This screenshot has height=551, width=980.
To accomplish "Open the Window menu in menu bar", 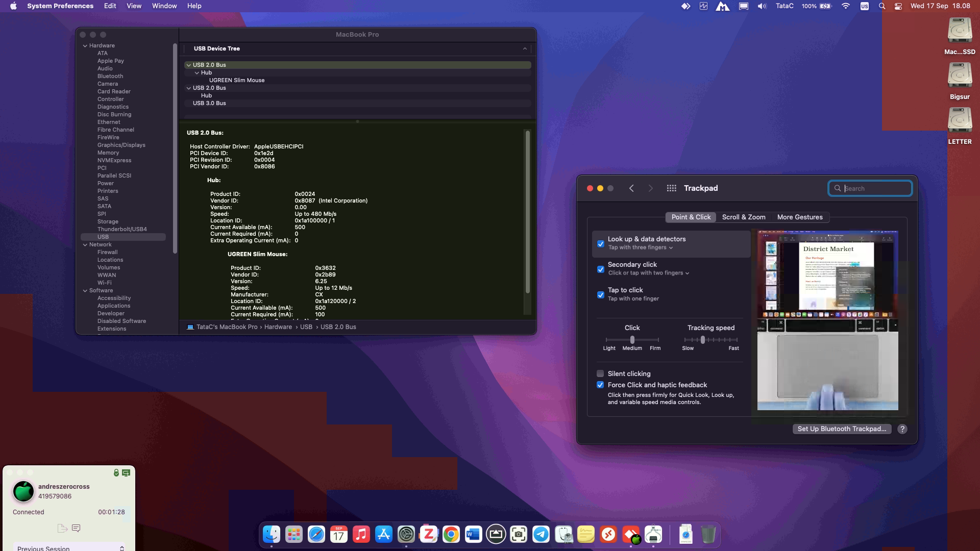I will (x=164, y=6).
